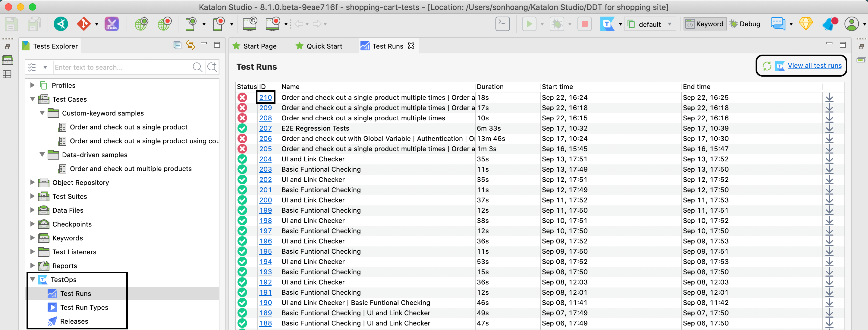Collapse the TestOps tree node
Image resolution: width=868 pixels, height=330 pixels.
point(32,279)
